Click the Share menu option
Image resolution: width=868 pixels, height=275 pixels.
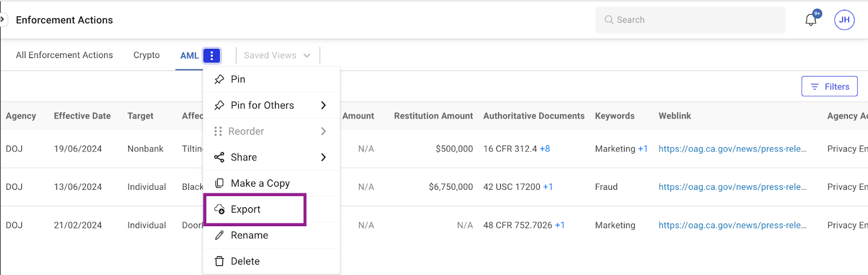tap(244, 157)
